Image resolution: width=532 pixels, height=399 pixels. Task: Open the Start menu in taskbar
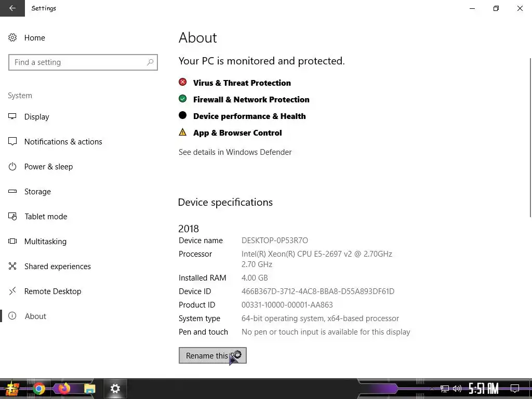pyautogui.click(x=12, y=389)
